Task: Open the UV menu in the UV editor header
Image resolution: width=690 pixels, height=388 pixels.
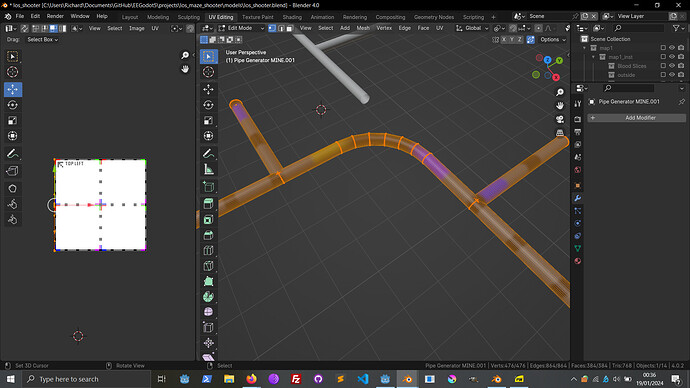Action: tap(155, 28)
